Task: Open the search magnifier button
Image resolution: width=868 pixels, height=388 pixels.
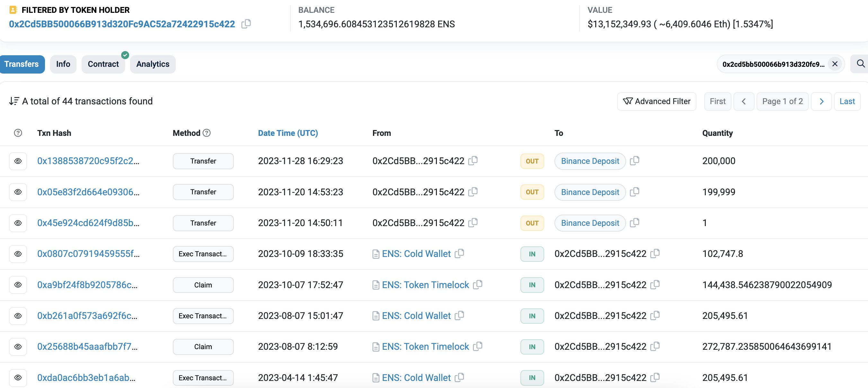Action: point(860,64)
